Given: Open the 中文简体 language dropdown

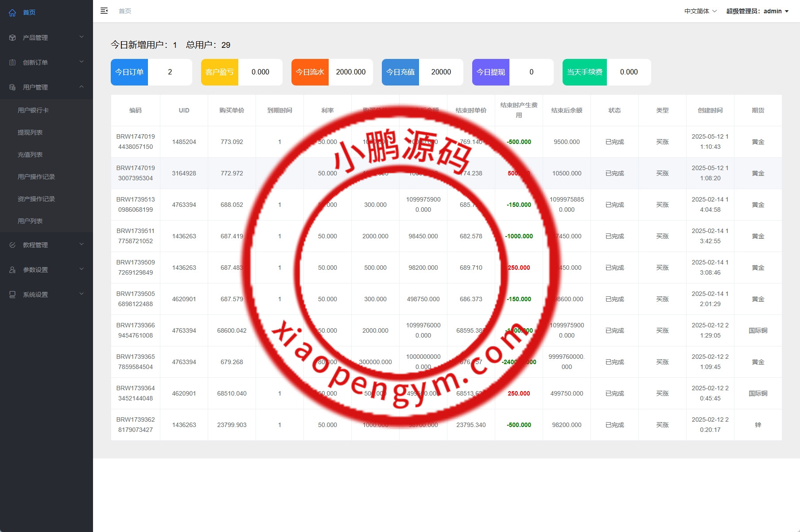Looking at the screenshot, I should click(x=700, y=11).
